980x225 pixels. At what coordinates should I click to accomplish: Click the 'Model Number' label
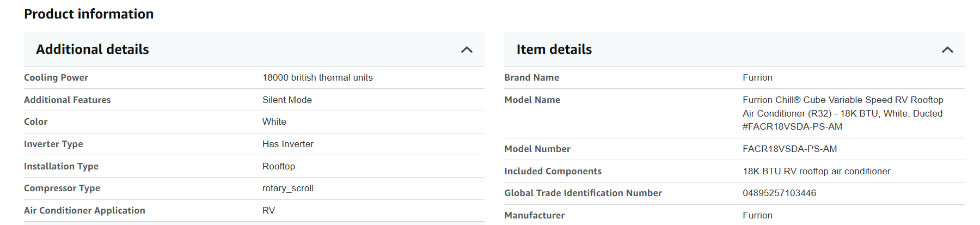point(537,149)
